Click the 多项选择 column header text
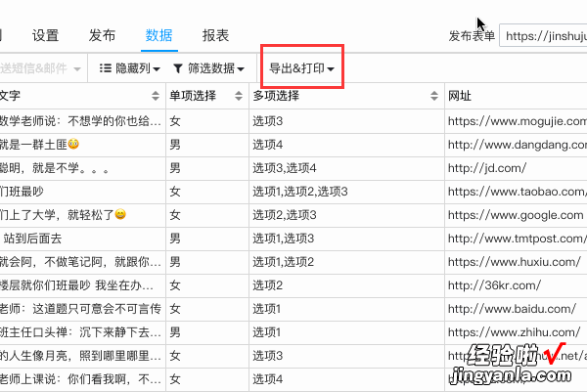Viewport: 587px width, 392px height. pyautogui.click(x=276, y=96)
